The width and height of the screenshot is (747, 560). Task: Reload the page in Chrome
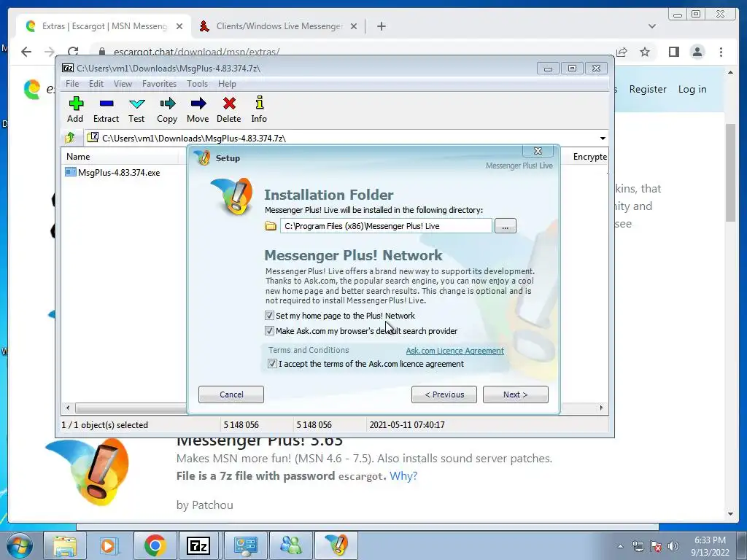pos(73,52)
